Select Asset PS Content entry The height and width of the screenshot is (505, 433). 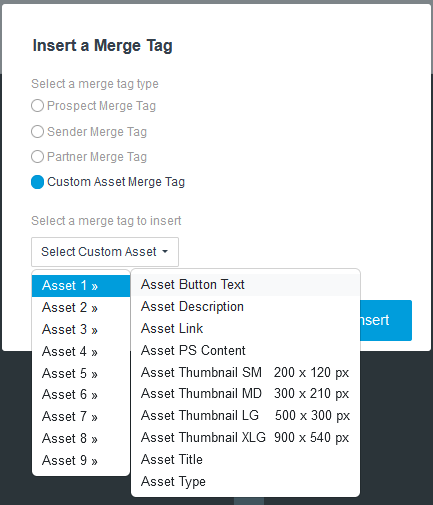[245, 351]
